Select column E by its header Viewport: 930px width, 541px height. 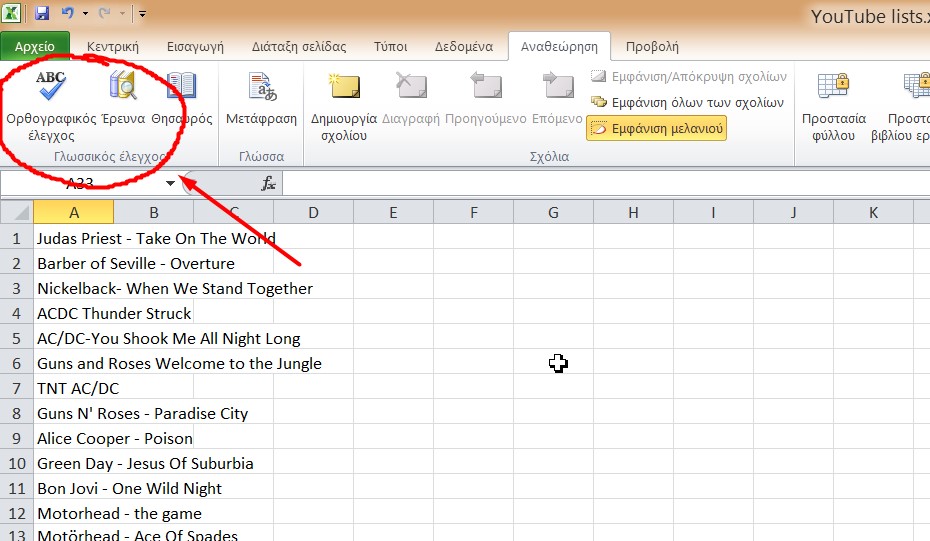tap(393, 212)
